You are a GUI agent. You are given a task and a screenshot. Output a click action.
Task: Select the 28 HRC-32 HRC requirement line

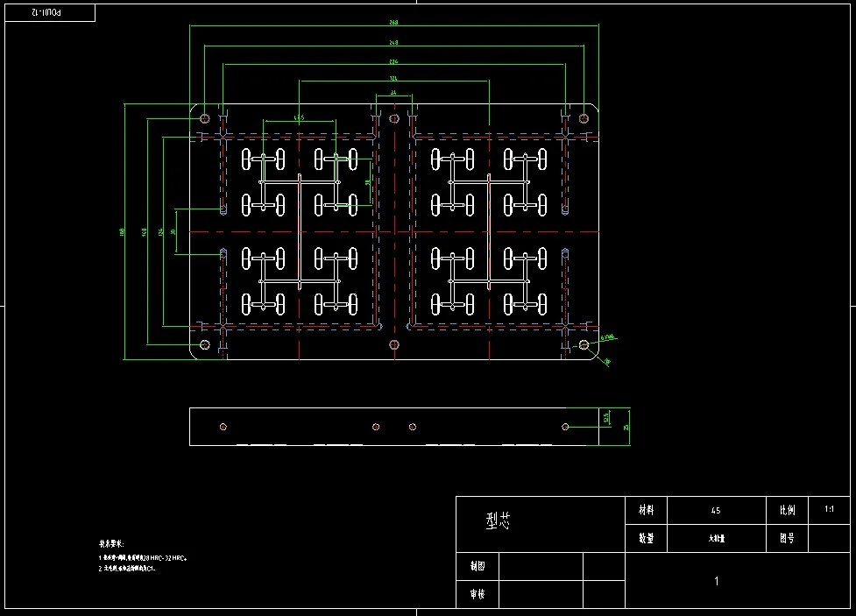pos(143,558)
